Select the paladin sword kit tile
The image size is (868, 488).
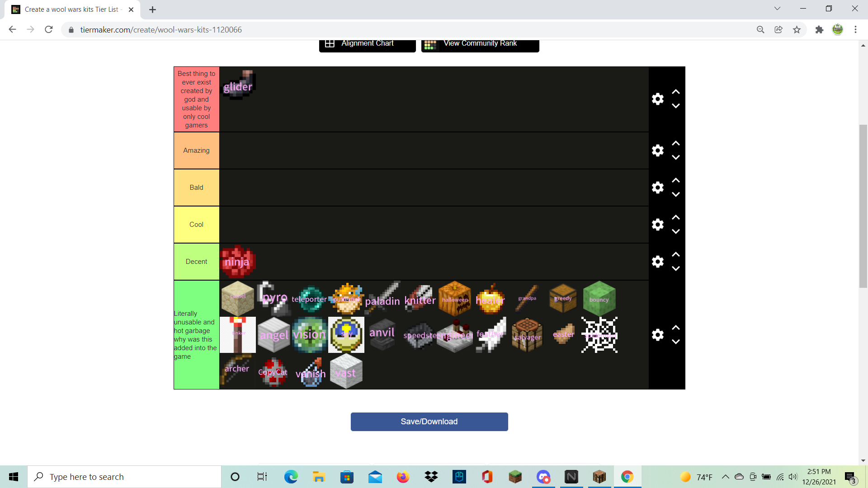(x=382, y=299)
